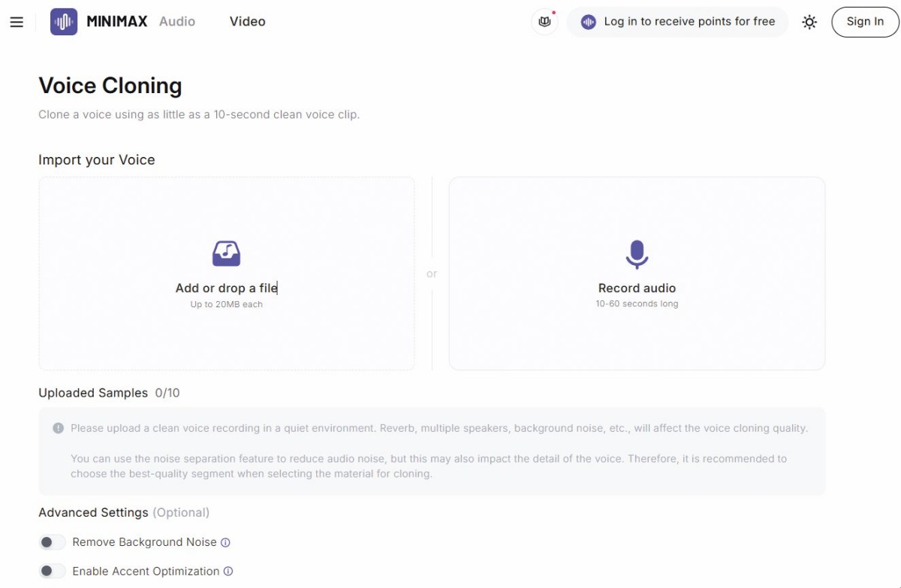Click the Sign In button

pyautogui.click(x=865, y=22)
